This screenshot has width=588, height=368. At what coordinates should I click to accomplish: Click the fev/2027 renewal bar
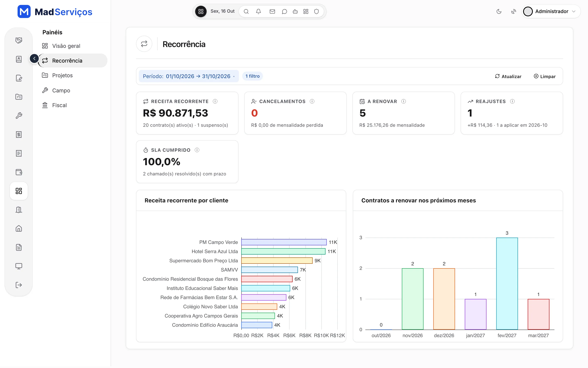coord(507,284)
